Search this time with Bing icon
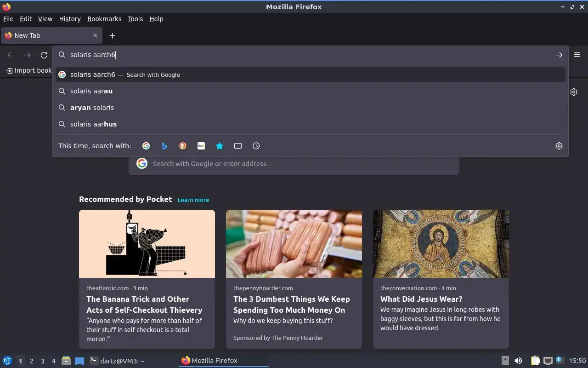The width and height of the screenshot is (588, 368). 164,146
